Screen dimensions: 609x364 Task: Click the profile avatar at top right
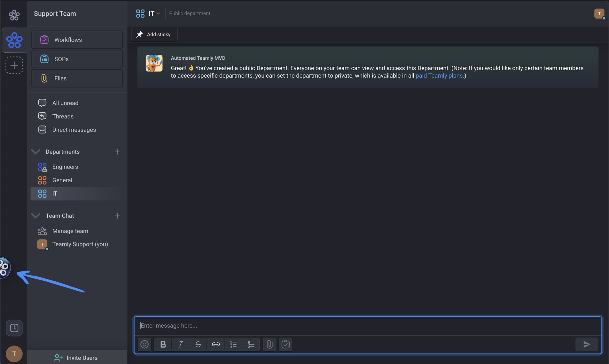[599, 13]
